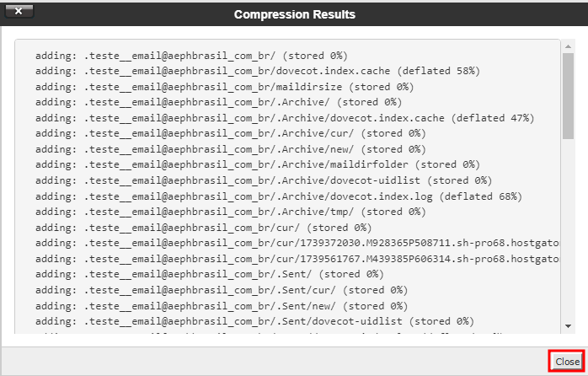Click the first log line ending com_br/ (stored 0%)
The width and height of the screenshot is (588, 376).
click(191, 56)
